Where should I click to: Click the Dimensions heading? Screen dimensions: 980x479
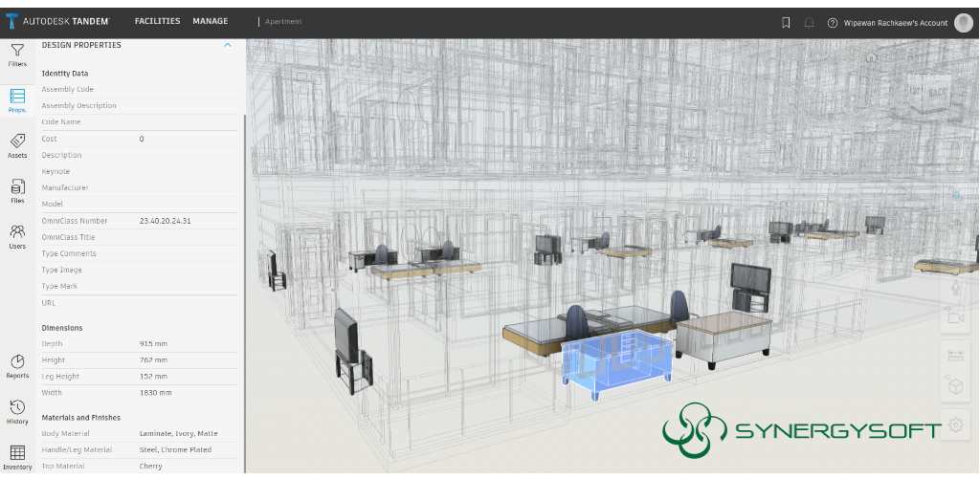click(x=62, y=328)
